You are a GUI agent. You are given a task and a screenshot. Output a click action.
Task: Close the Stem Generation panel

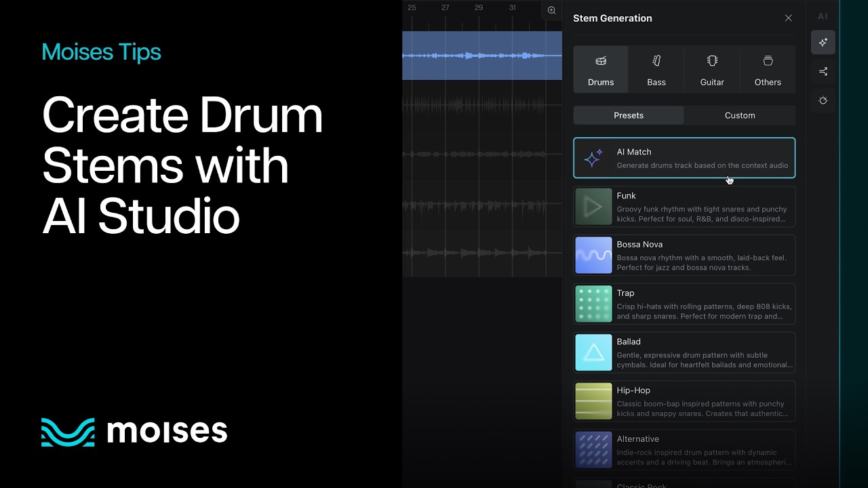click(x=788, y=18)
